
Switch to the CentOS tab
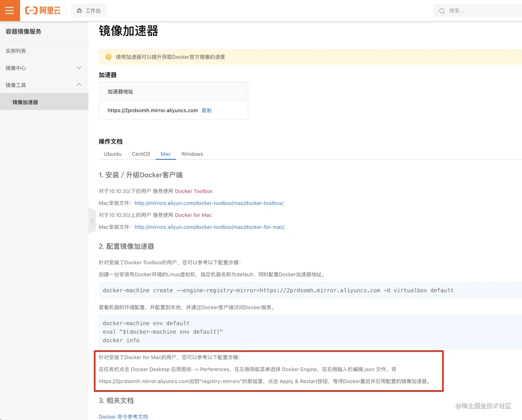click(141, 154)
